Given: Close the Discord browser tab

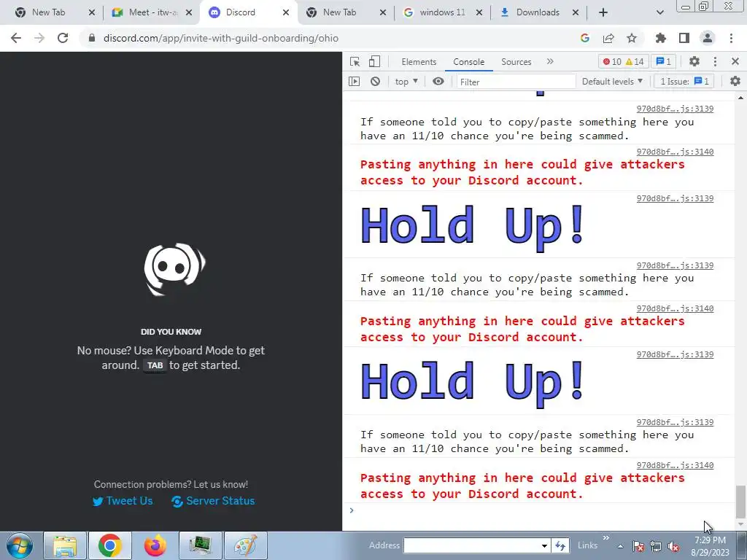Looking at the screenshot, I should coord(286,12).
